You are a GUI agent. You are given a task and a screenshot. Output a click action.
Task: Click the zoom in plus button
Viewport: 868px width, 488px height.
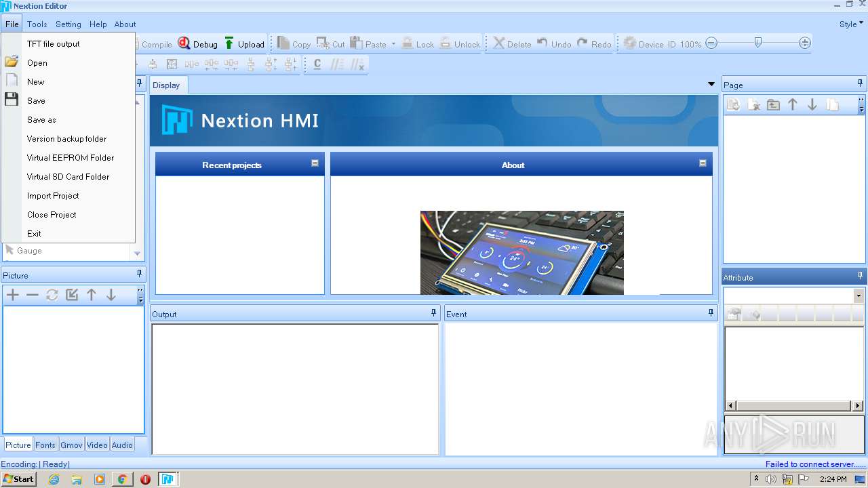click(805, 43)
